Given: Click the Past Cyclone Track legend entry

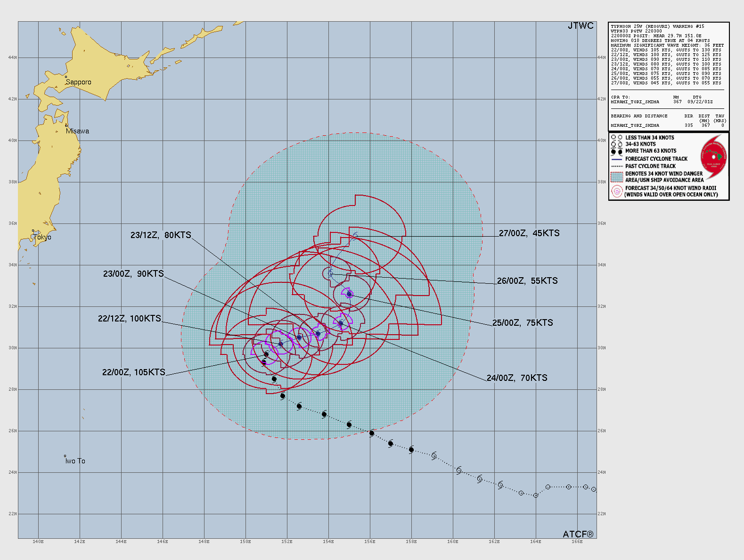Looking at the screenshot, I should point(650,166).
